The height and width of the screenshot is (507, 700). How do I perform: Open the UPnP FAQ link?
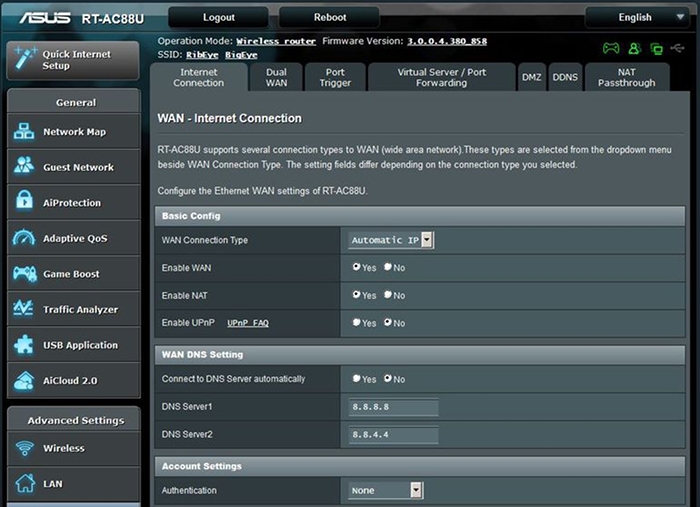(248, 323)
